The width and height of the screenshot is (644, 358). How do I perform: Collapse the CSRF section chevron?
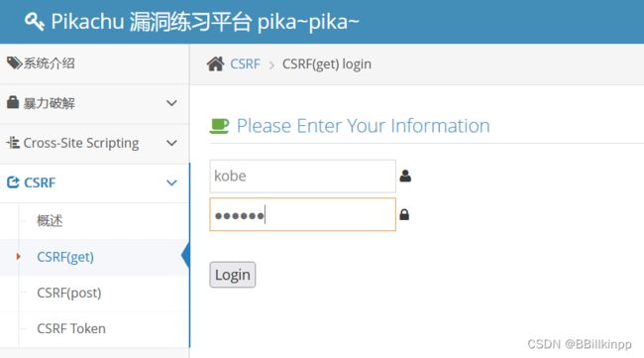point(171,182)
